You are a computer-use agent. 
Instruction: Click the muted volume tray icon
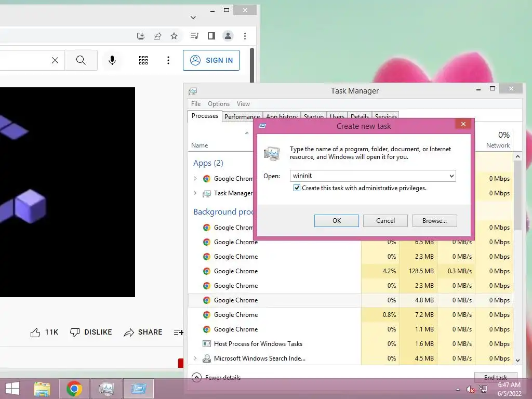471,389
